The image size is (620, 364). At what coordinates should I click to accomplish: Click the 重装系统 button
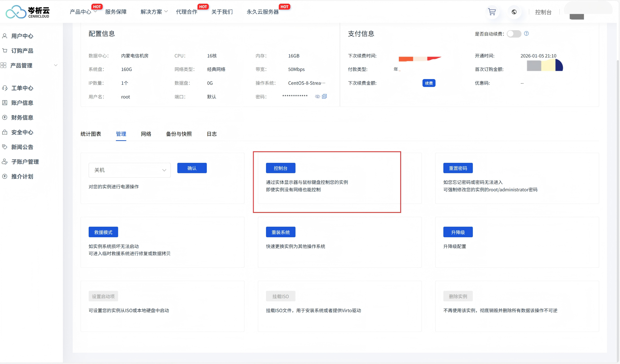281,232
